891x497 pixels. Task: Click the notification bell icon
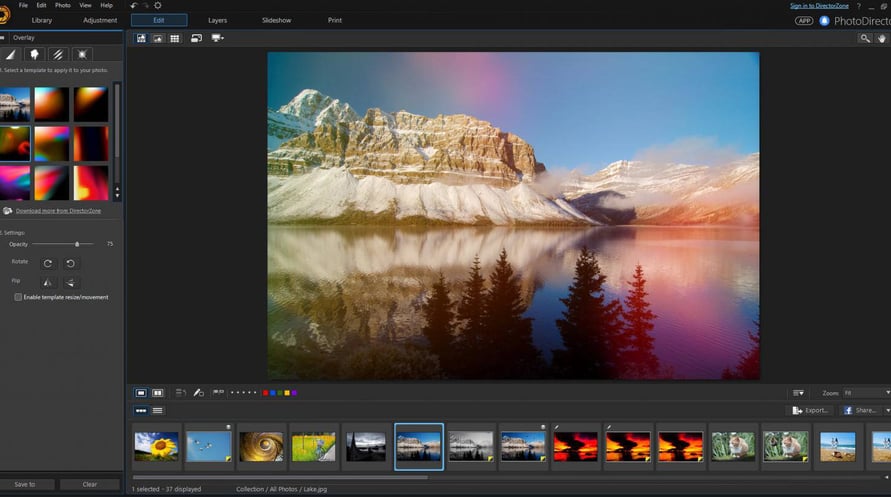825,20
